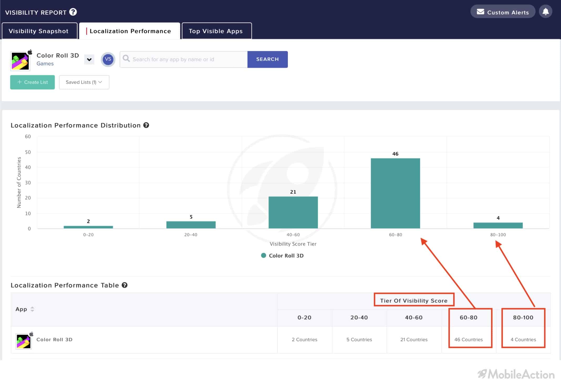This screenshot has width=561, height=392.
Task: Click the MobileAction logo
Action: coord(516,374)
